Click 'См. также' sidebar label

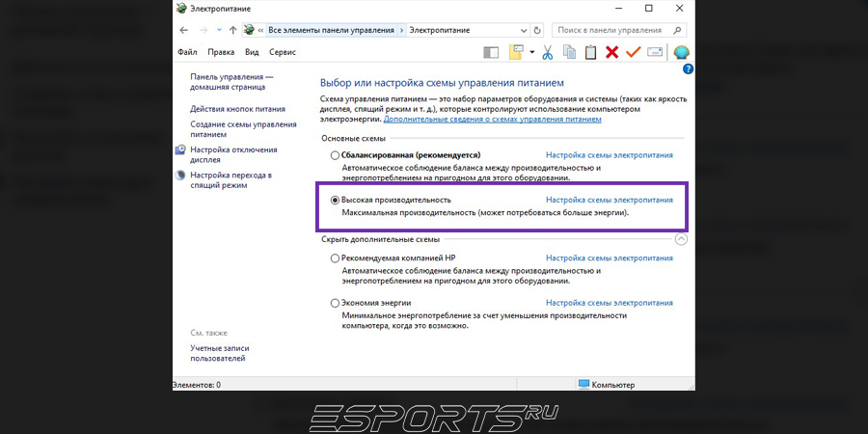208,333
